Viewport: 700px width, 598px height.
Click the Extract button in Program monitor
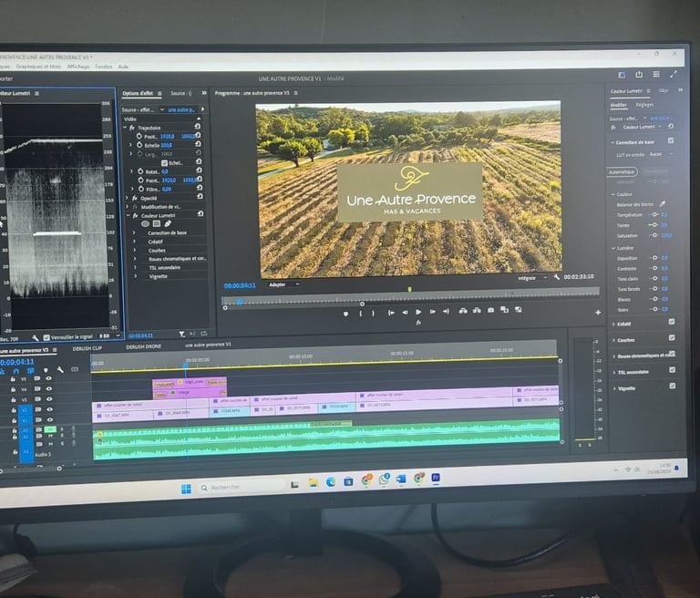pos(477,310)
